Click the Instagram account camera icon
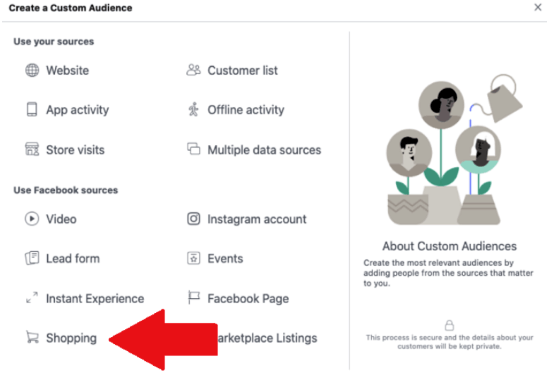This screenshot has width=552, height=375. click(x=193, y=219)
